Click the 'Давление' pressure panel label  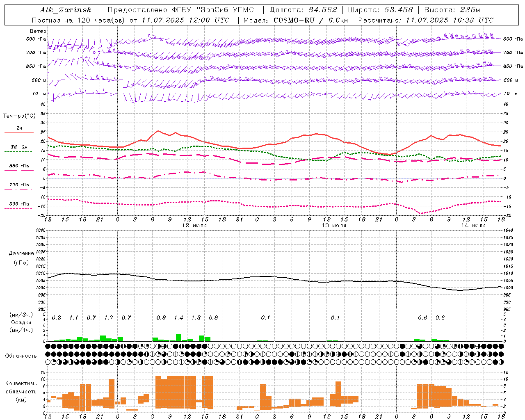[21, 253]
